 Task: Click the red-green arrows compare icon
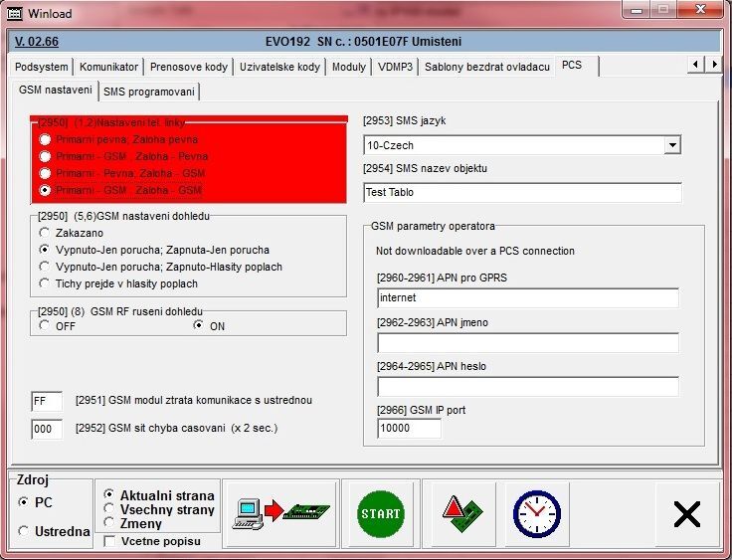tap(461, 513)
